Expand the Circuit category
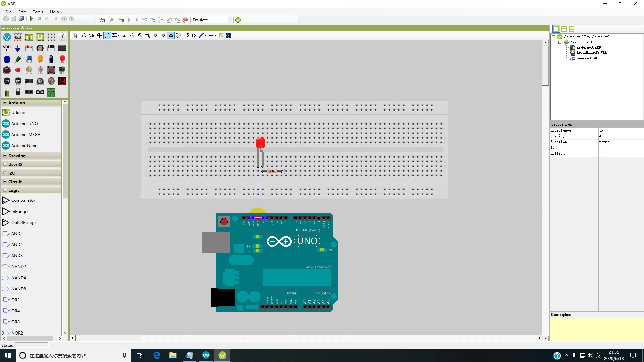The image size is (644, 362). (x=5, y=182)
